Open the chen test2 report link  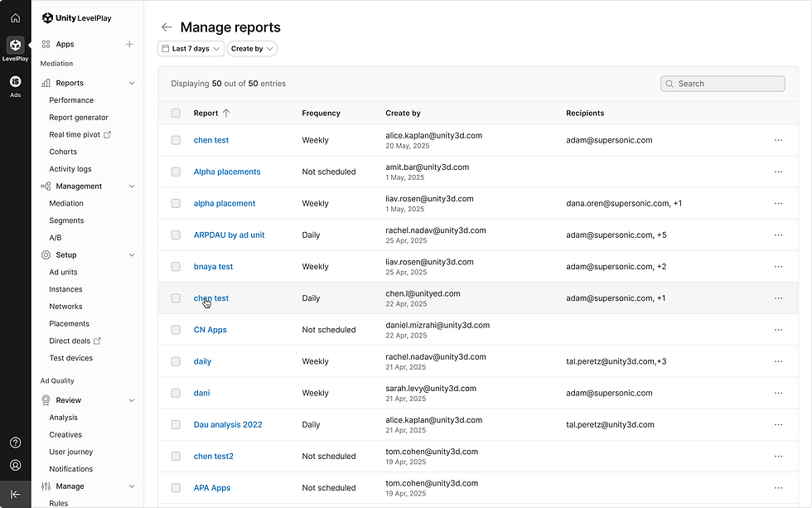[x=214, y=457]
